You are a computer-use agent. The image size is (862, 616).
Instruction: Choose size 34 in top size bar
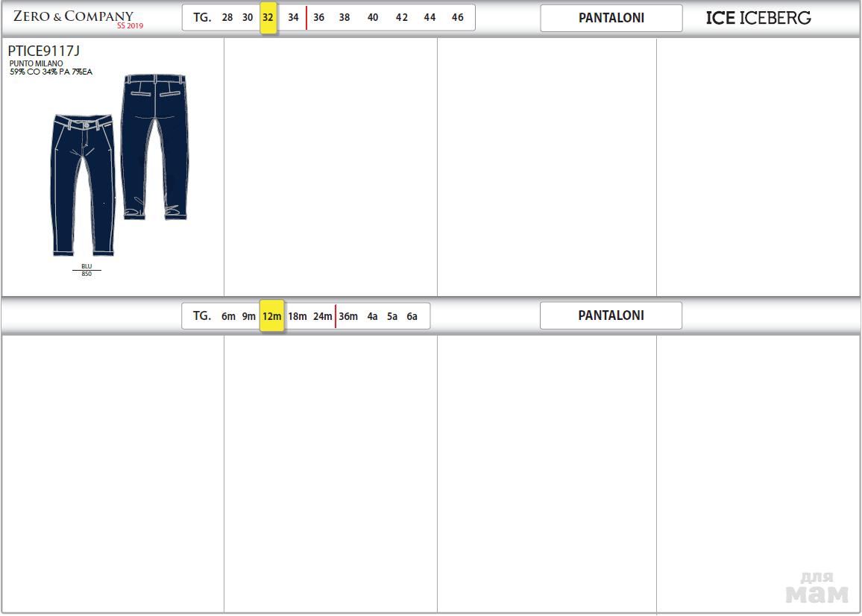click(293, 18)
